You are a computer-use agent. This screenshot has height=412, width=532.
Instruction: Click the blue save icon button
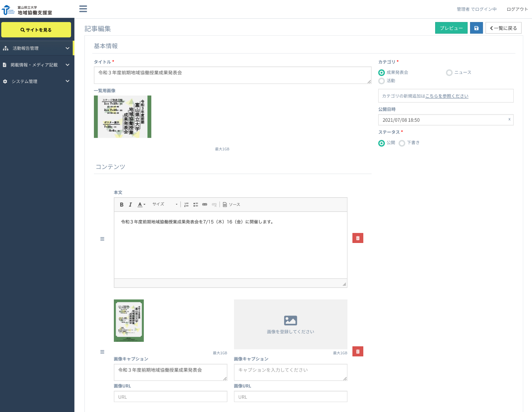tap(476, 28)
